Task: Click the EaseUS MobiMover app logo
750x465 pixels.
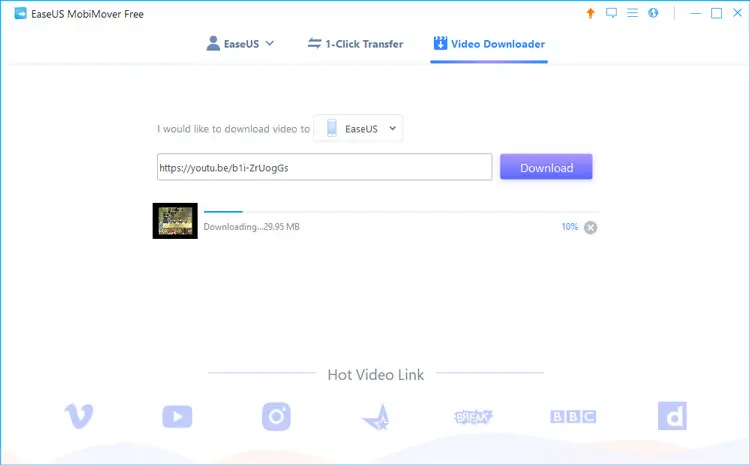Action: [21, 13]
